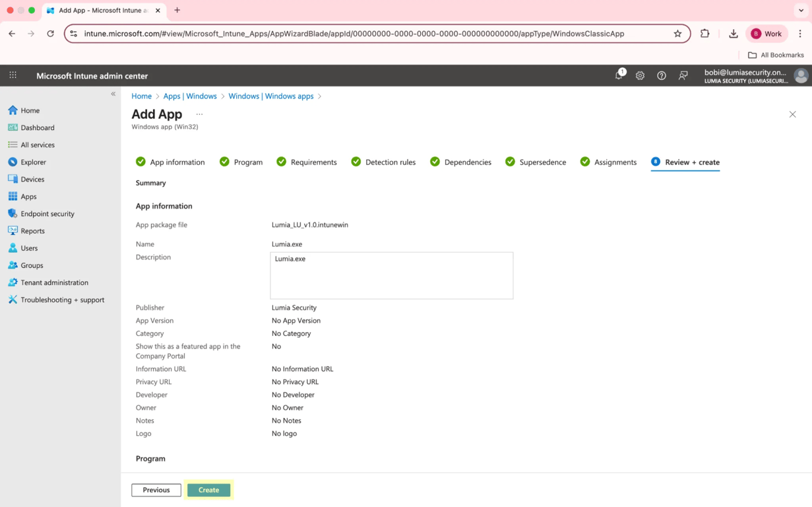Go to Apps | Windows breadcrumb link
Screen dimensions: 812x507
tap(190, 96)
